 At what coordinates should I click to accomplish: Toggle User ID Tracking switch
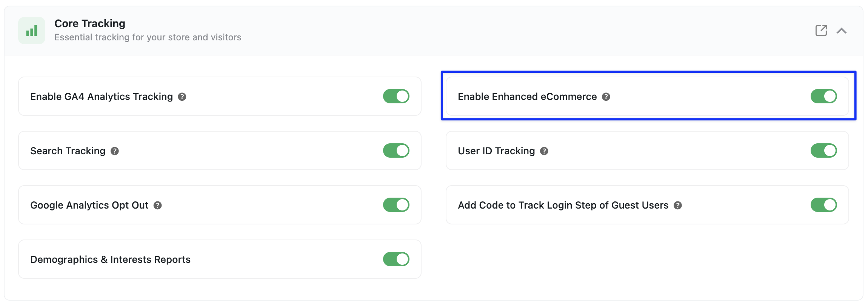[x=824, y=150]
